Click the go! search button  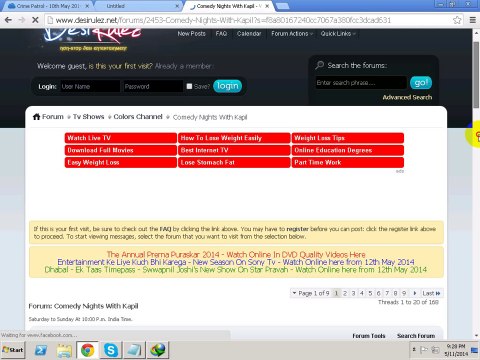[x=421, y=82]
